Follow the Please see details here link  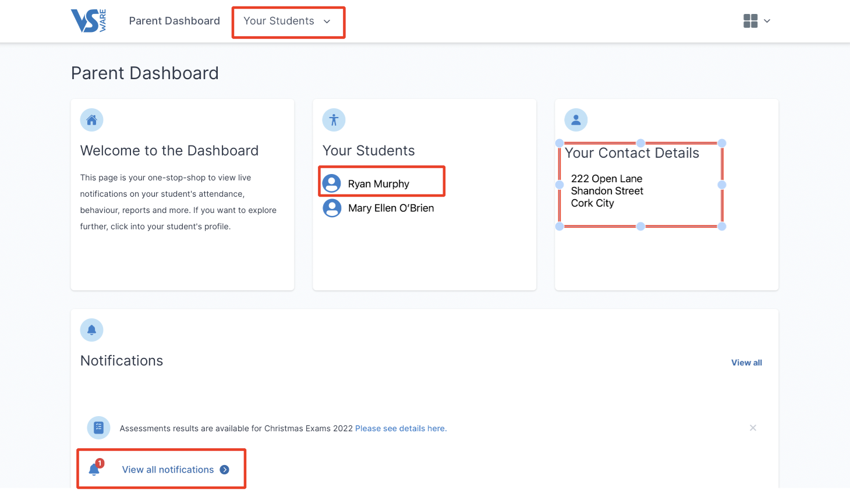coord(401,428)
